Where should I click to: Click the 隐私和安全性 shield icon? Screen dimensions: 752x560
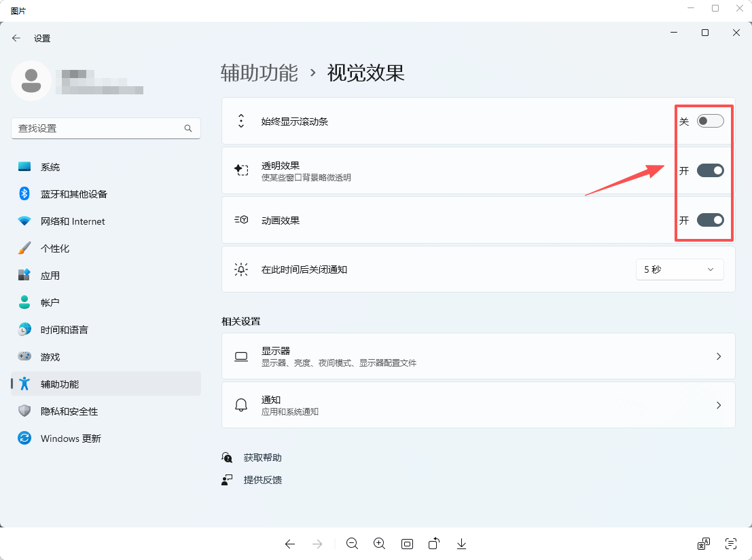pyautogui.click(x=24, y=411)
